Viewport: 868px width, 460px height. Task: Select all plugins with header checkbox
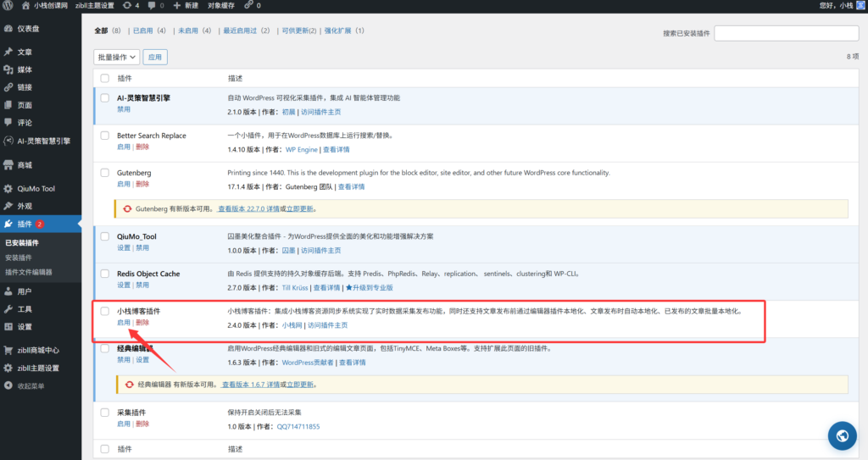[x=104, y=78]
